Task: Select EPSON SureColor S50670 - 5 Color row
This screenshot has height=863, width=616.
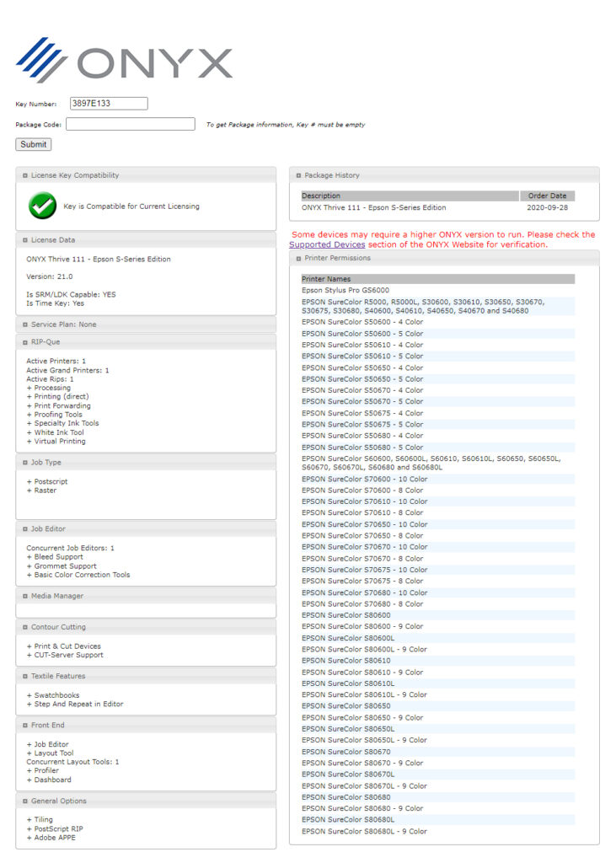Action: 437,401
